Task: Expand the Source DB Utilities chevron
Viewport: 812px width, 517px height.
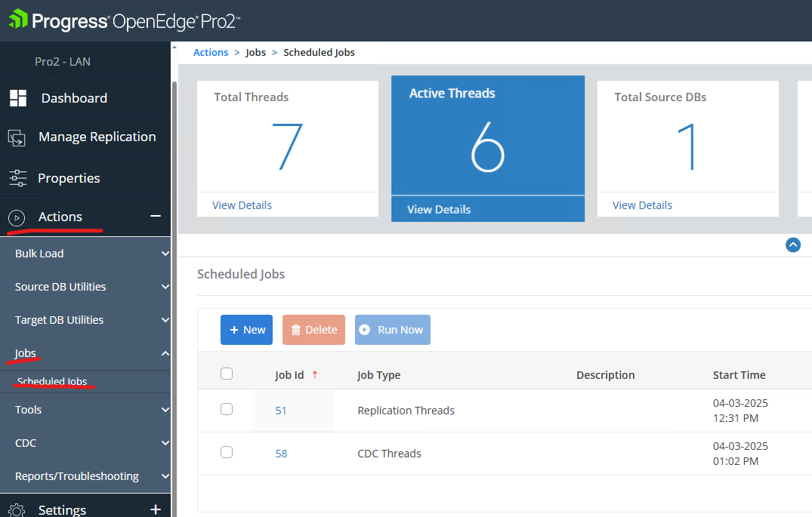Action: point(165,287)
